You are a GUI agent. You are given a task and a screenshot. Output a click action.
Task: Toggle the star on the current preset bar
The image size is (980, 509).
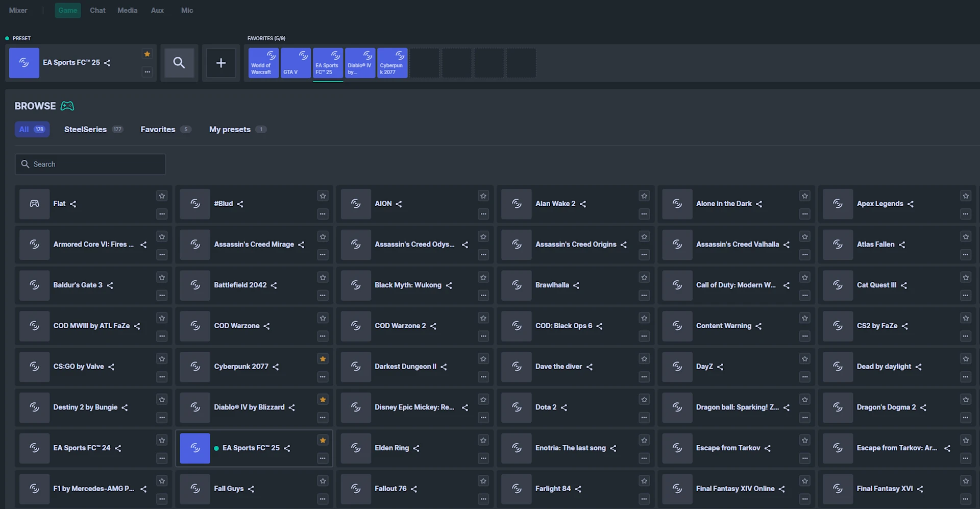pos(147,54)
